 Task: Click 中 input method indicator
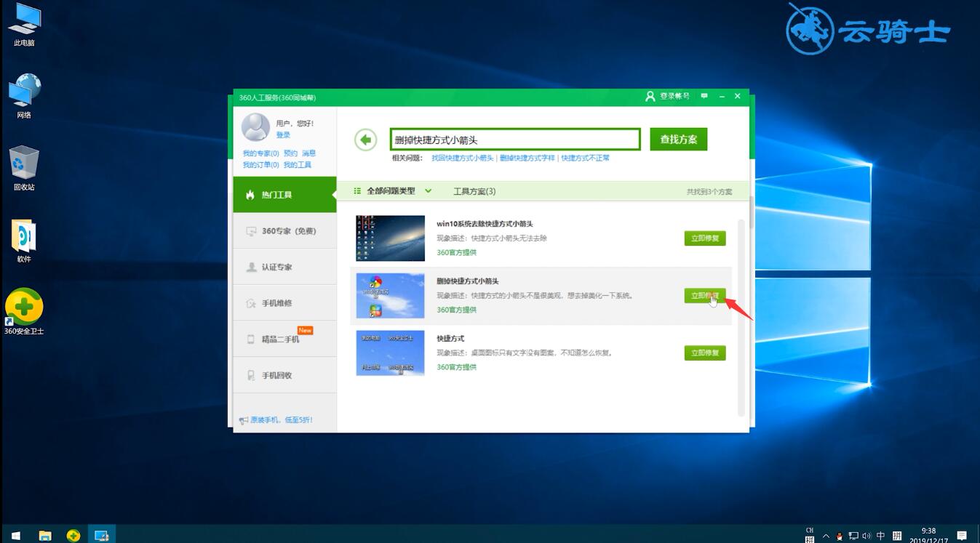click(880, 536)
